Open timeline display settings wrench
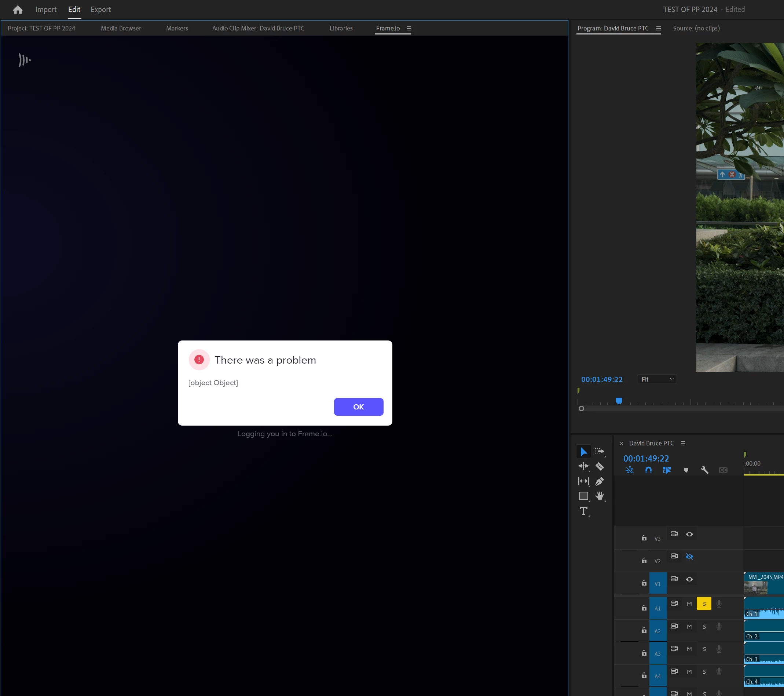784x696 pixels. point(704,470)
